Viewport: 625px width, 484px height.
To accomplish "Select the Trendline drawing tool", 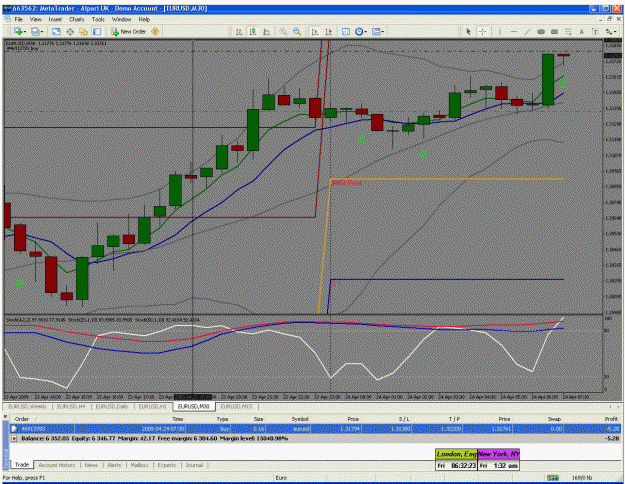I will (527, 31).
